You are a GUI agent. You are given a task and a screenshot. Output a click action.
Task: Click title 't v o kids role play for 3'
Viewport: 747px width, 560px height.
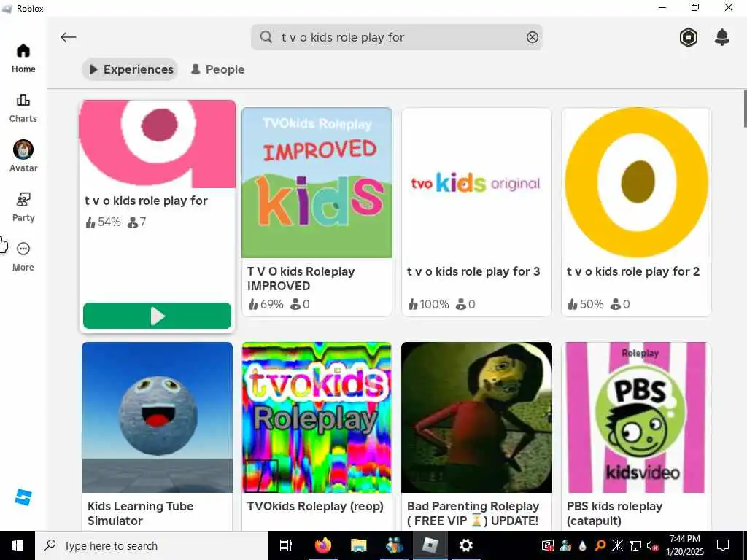click(473, 271)
